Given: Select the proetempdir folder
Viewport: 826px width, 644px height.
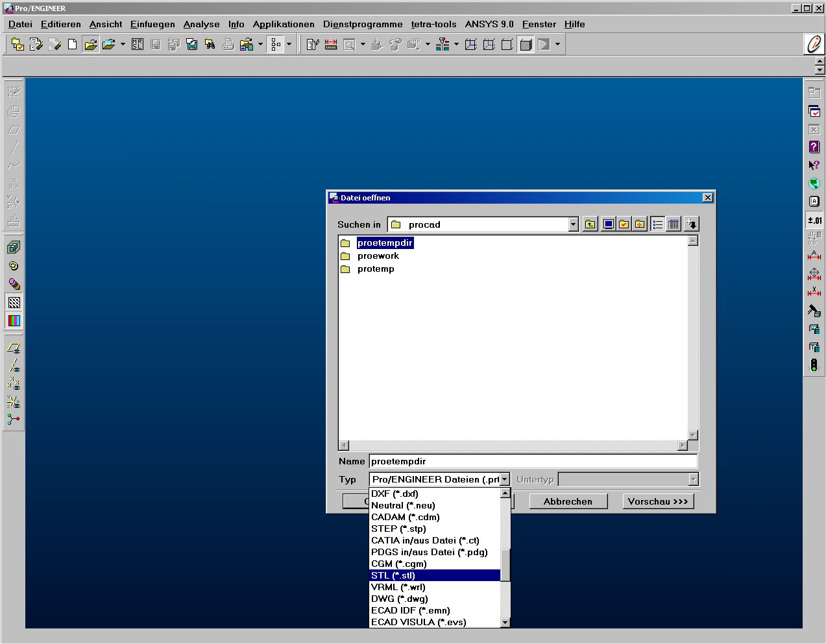Looking at the screenshot, I should [x=385, y=243].
